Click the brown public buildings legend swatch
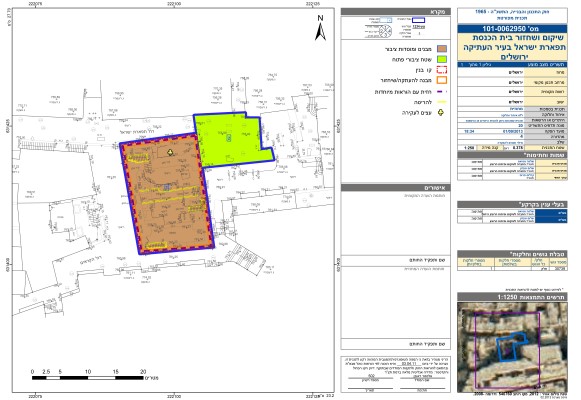Screen dimensions: 581x400 [442, 49]
